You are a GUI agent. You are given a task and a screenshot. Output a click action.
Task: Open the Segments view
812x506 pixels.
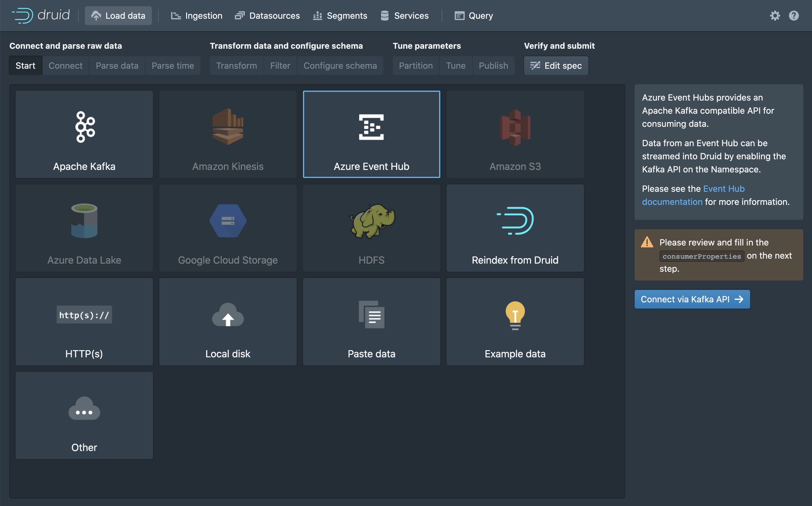click(340, 16)
